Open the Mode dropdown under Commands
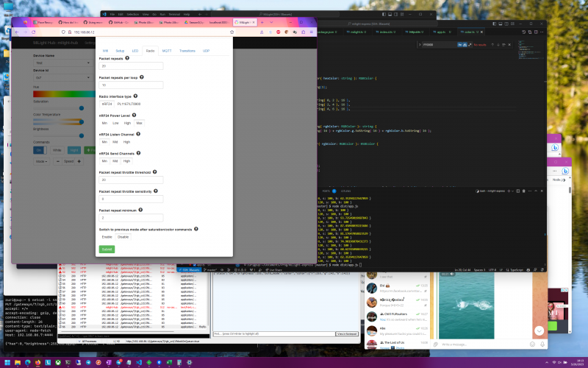 pos(40,160)
